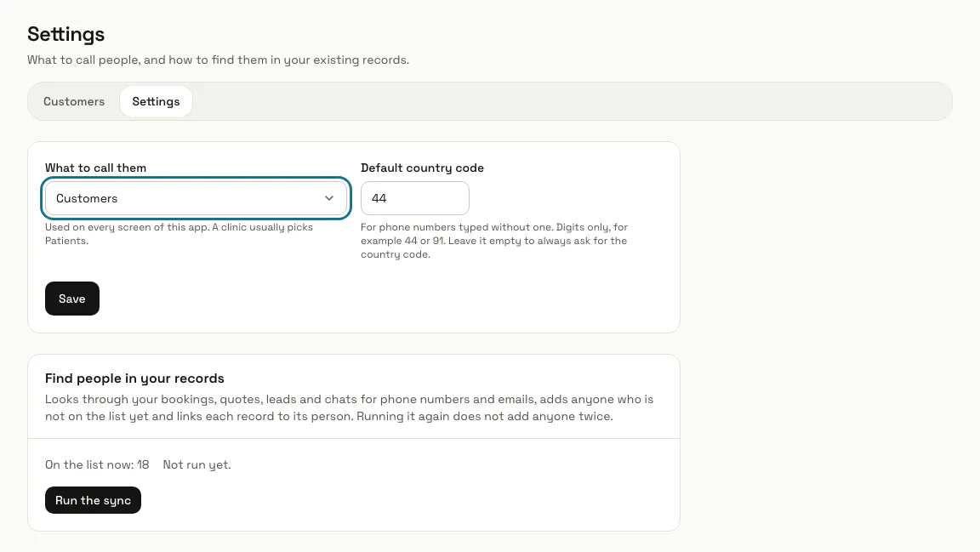980x552 pixels.
Task: Click the 'Not run yet.' status text
Action: coord(197,464)
